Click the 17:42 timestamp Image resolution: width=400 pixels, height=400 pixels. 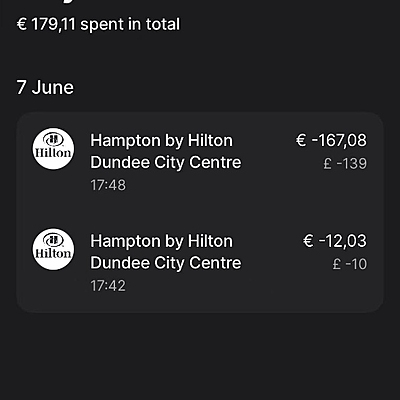coord(108,286)
